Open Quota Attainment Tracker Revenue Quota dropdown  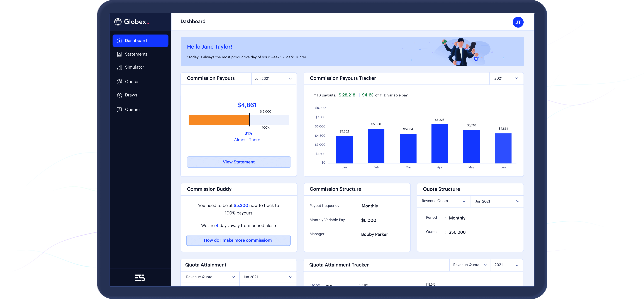pos(470,265)
